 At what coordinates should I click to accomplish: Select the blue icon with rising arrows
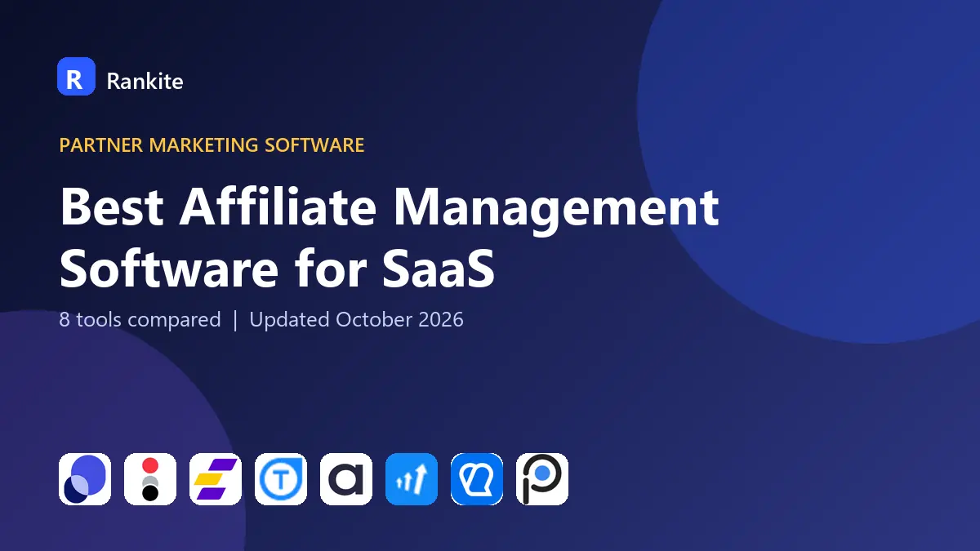[412, 479]
